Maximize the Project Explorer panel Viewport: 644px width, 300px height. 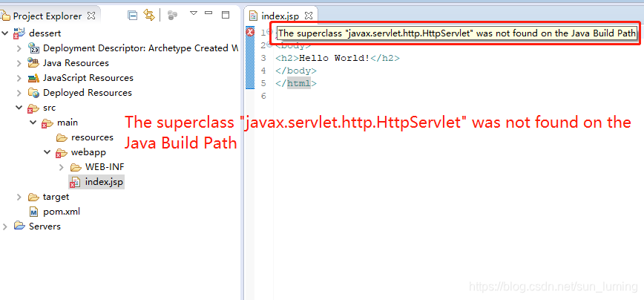(x=225, y=15)
